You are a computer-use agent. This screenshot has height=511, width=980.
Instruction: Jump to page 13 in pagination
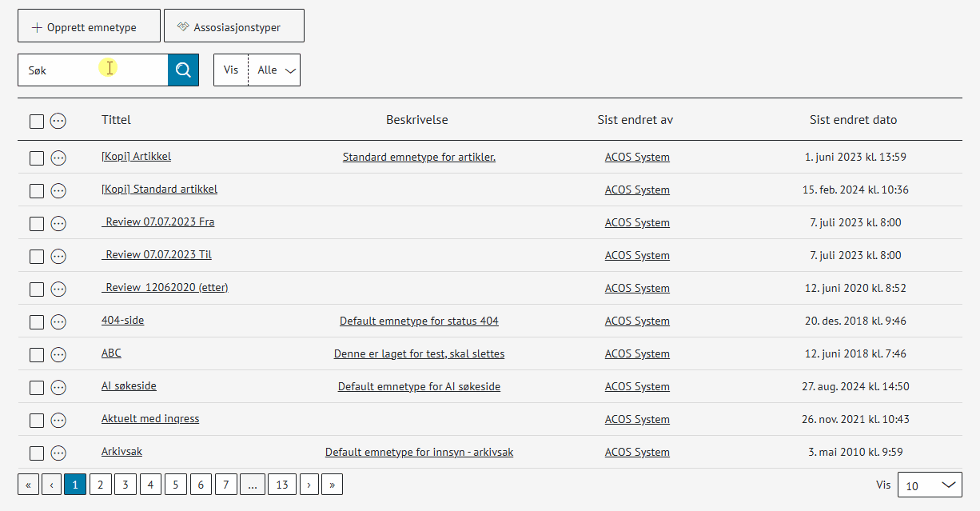click(x=282, y=485)
